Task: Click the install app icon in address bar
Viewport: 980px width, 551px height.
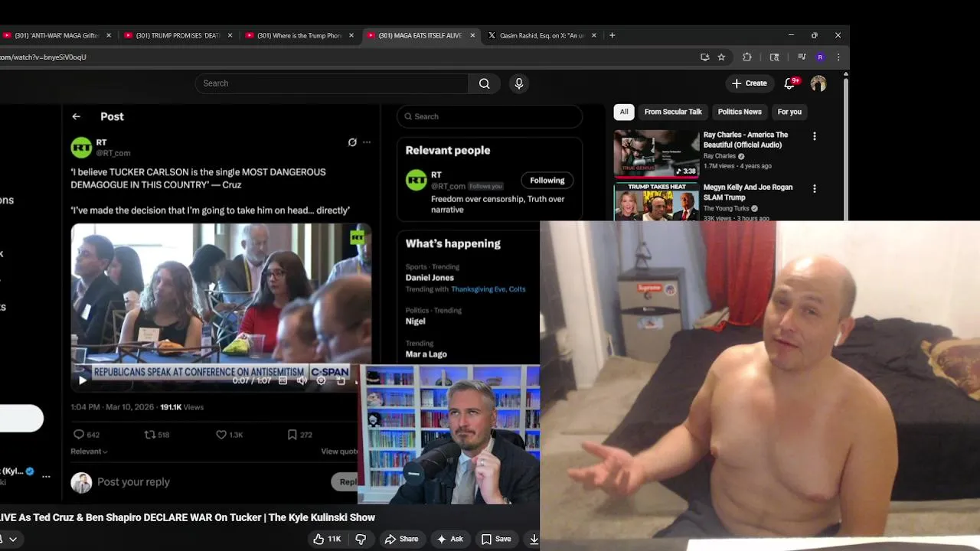Action: [x=704, y=57]
